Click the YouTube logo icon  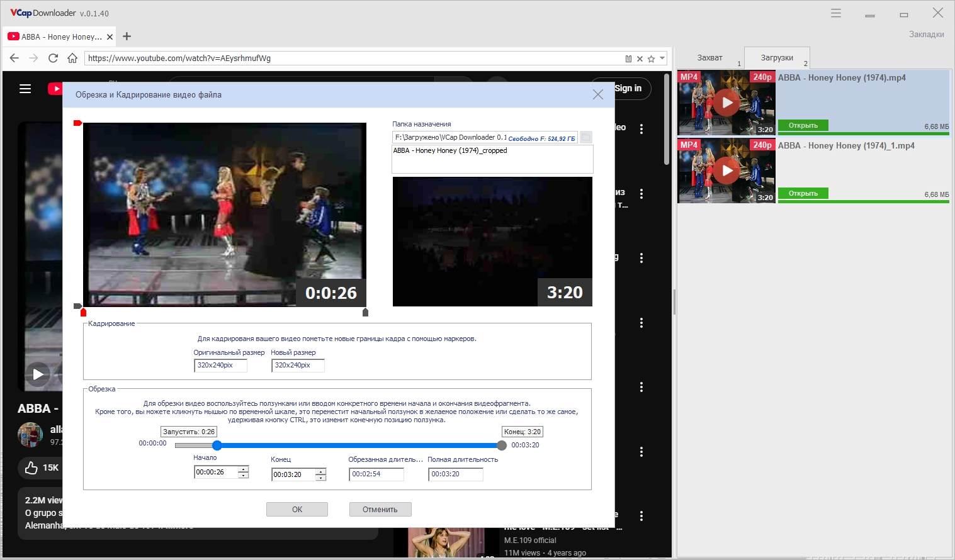click(x=55, y=89)
